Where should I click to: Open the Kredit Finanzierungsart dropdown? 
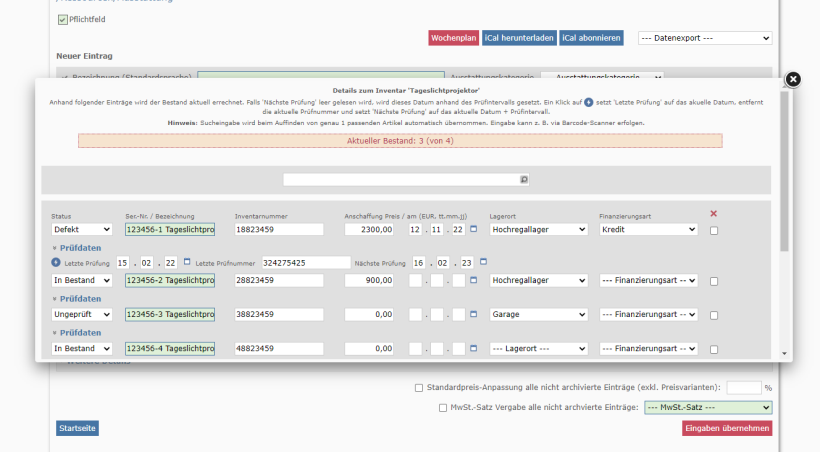(x=647, y=229)
